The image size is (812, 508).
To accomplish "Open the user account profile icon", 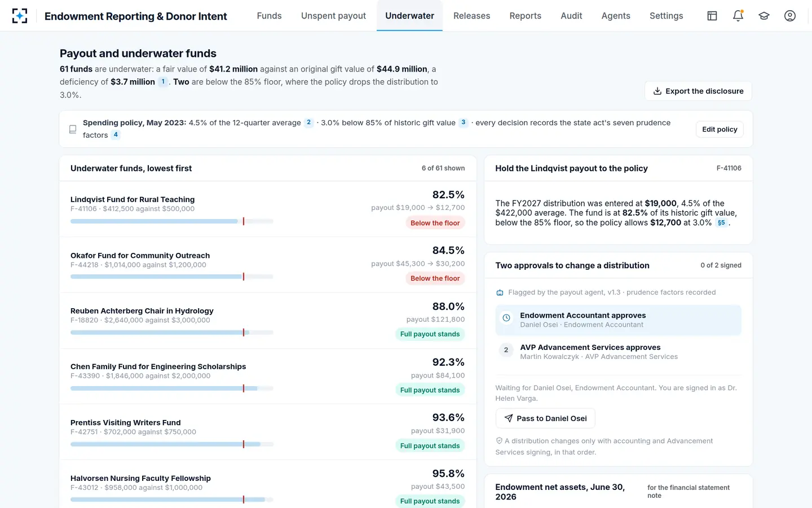I will (x=790, y=16).
